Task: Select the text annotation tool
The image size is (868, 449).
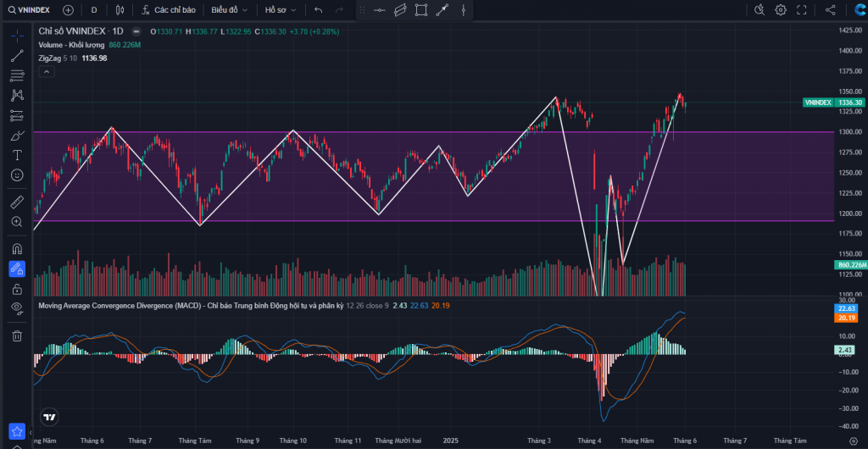Action: coord(17,155)
